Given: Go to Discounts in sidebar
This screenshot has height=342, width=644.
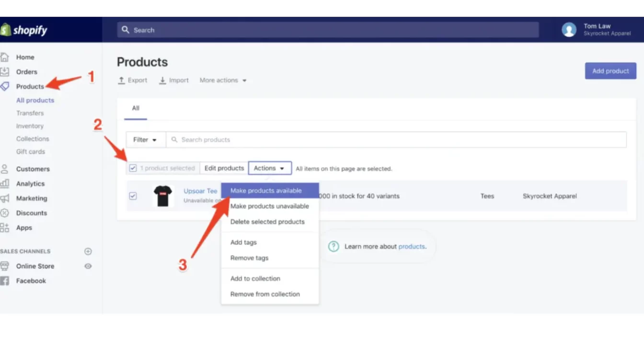Looking at the screenshot, I should [32, 213].
